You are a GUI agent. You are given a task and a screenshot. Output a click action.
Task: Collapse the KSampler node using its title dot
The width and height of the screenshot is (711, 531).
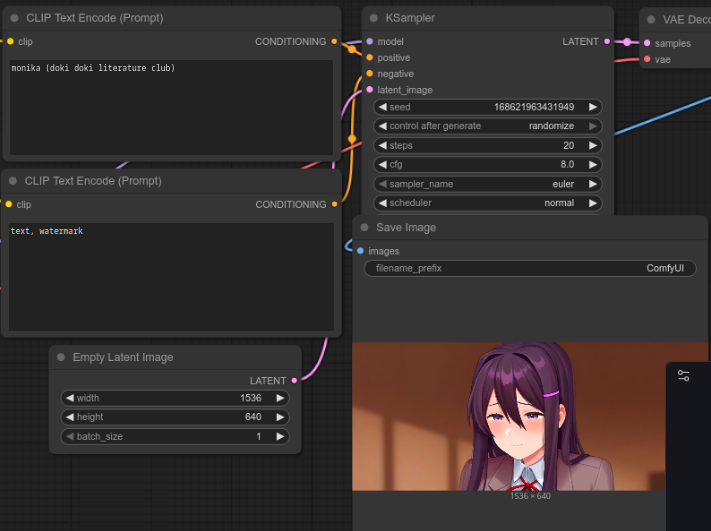374,18
